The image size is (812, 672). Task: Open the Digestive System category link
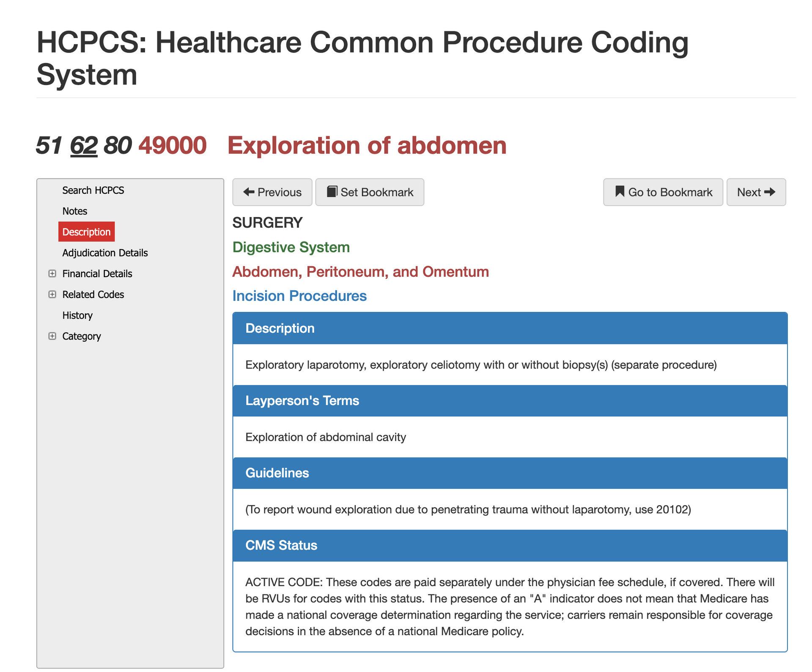(x=291, y=247)
